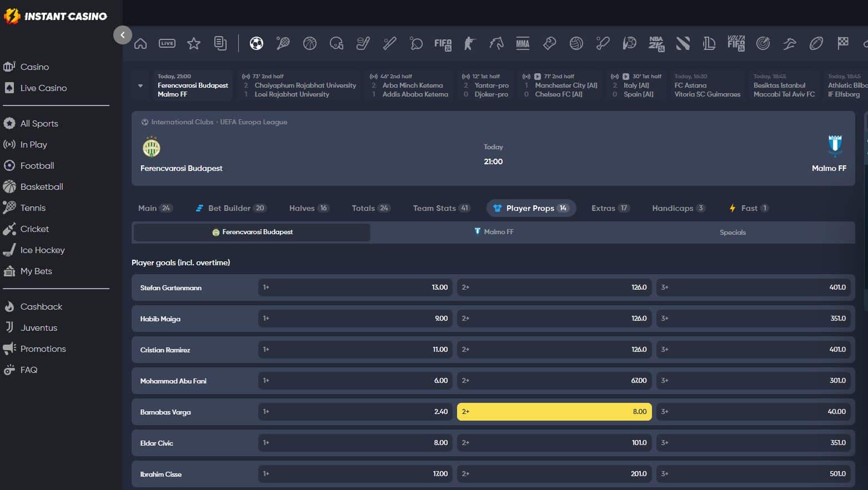Select the American football helmet icon

pyautogui.click(x=336, y=43)
